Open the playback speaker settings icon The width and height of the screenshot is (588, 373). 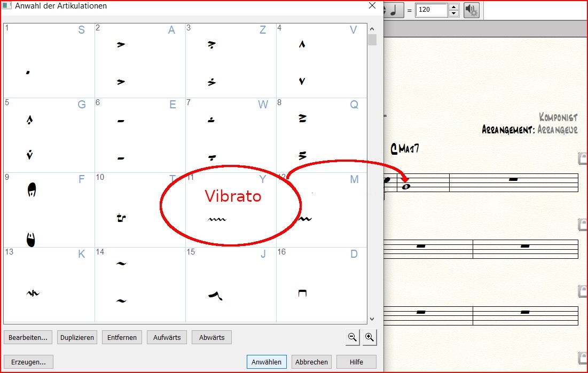point(472,10)
